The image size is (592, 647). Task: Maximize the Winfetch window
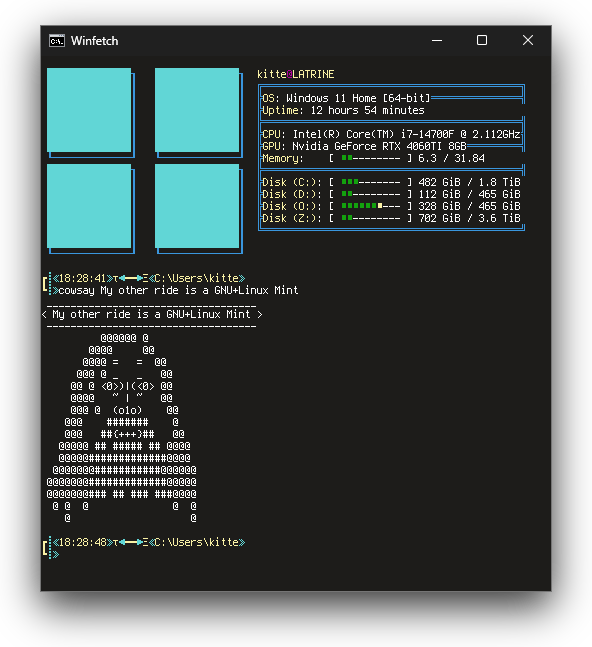(x=482, y=40)
